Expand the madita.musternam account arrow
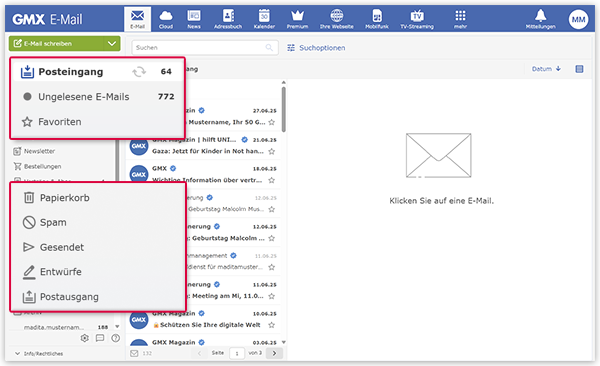This screenshot has width=600, height=366. 117,327
